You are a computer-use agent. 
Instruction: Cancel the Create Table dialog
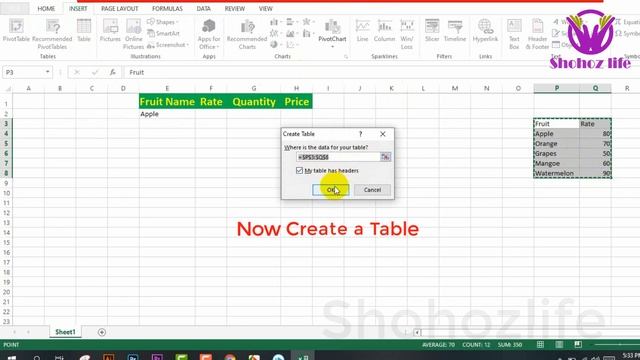click(372, 190)
